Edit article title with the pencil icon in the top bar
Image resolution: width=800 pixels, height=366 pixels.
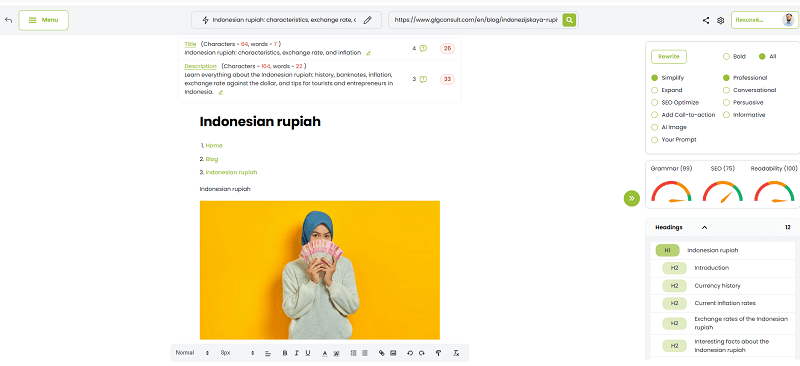click(367, 20)
